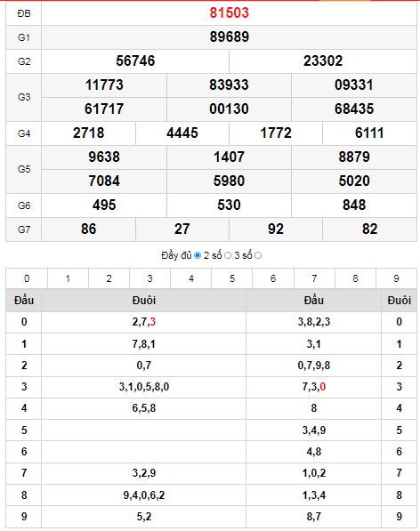The image size is (420, 531).
Task: Select G4 number 1772
Action: click(276, 133)
